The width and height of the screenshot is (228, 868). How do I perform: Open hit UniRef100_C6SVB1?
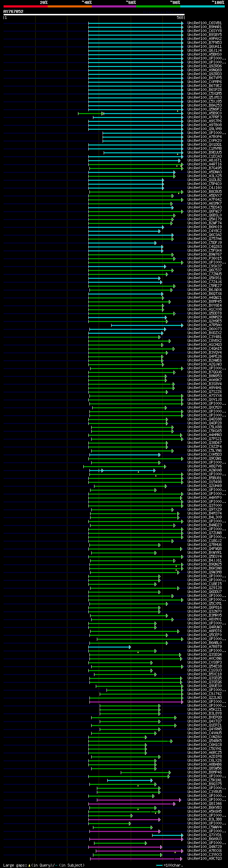point(204,23)
